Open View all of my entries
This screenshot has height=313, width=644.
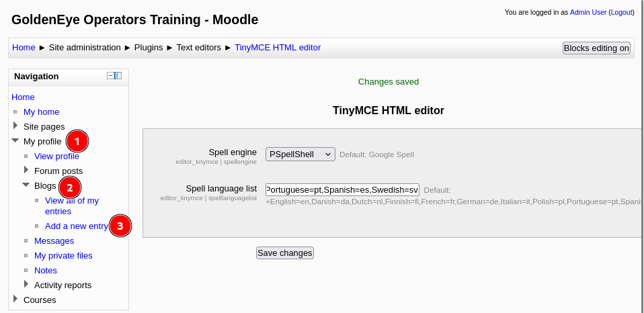72,206
